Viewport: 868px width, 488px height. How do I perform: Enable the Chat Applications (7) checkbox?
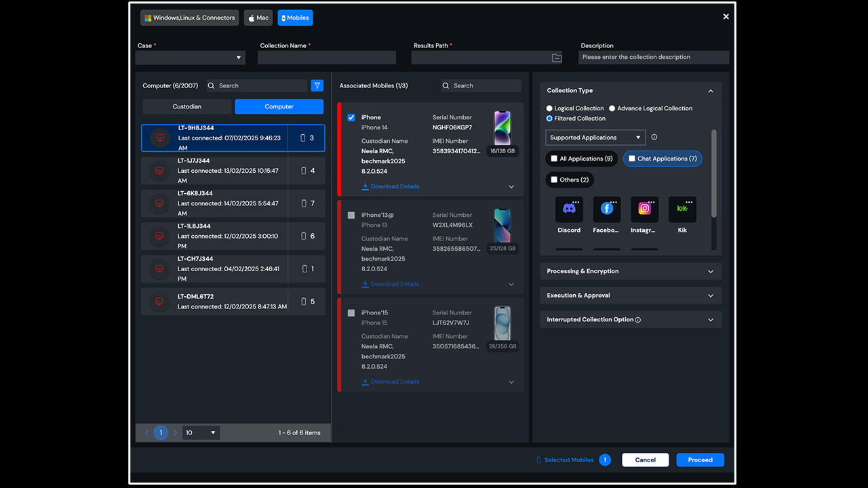(632, 159)
